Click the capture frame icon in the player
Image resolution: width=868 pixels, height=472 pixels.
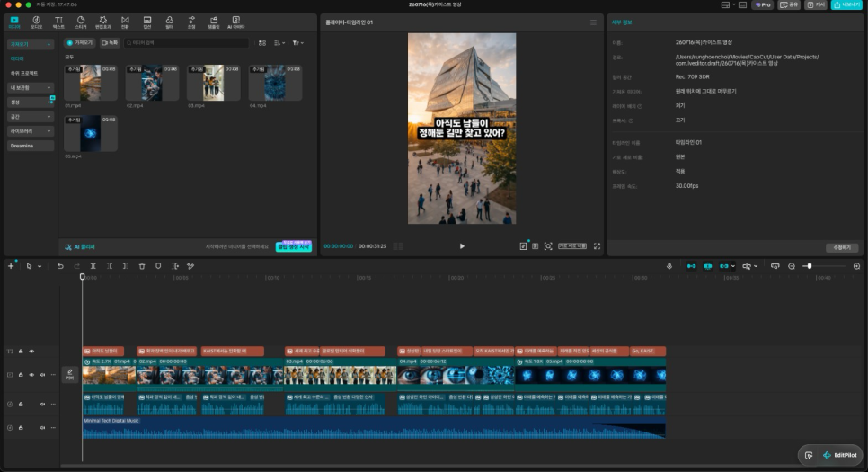[548, 246]
